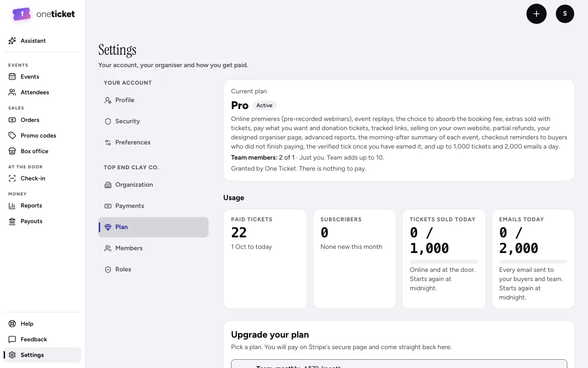Open the Assistant sparkle icon

coord(12,41)
